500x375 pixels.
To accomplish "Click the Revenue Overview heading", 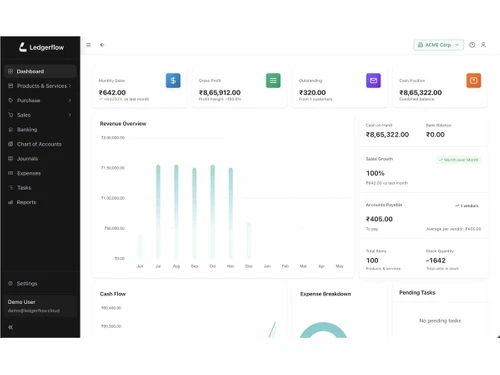I will (x=123, y=124).
